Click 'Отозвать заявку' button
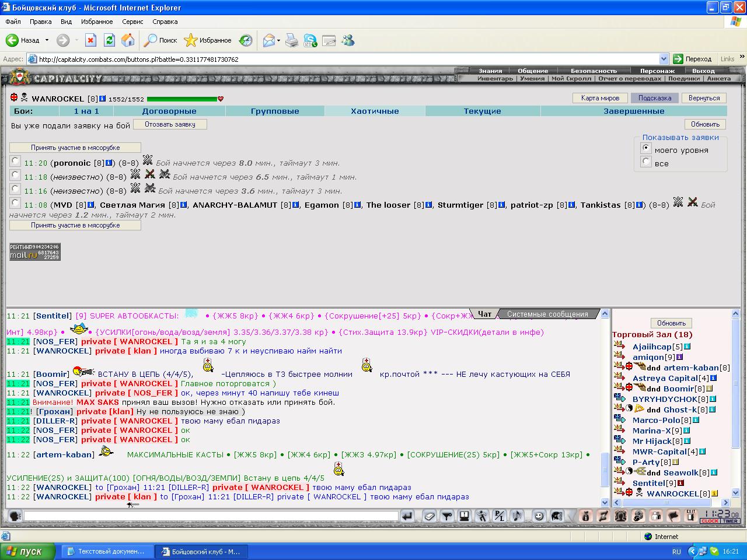Viewport: 747px width, 560px height. tap(170, 124)
